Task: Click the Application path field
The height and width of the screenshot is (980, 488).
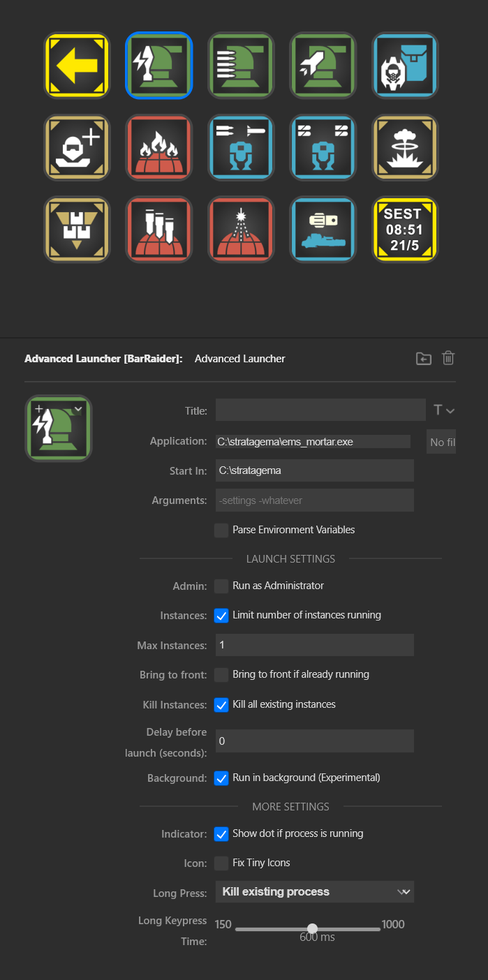Action: pyautogui.click(x=313, y=441)
